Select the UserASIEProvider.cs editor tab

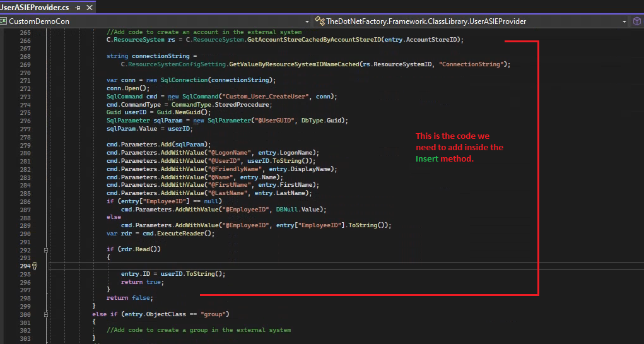coord(35,8)
